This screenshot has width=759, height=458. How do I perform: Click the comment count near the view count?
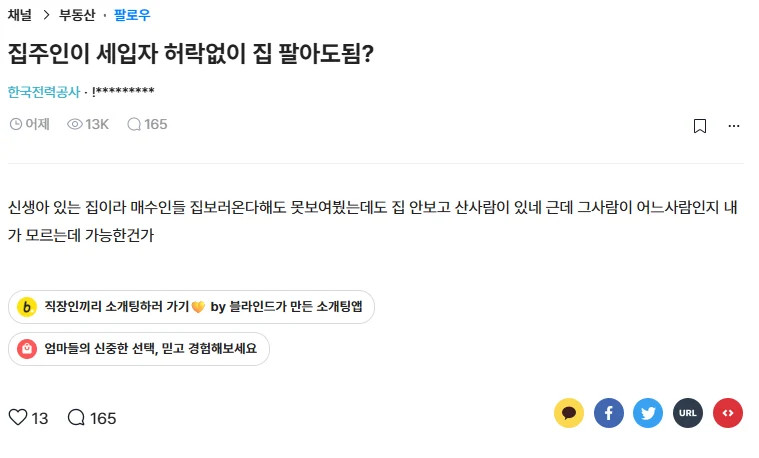[147, 124]
